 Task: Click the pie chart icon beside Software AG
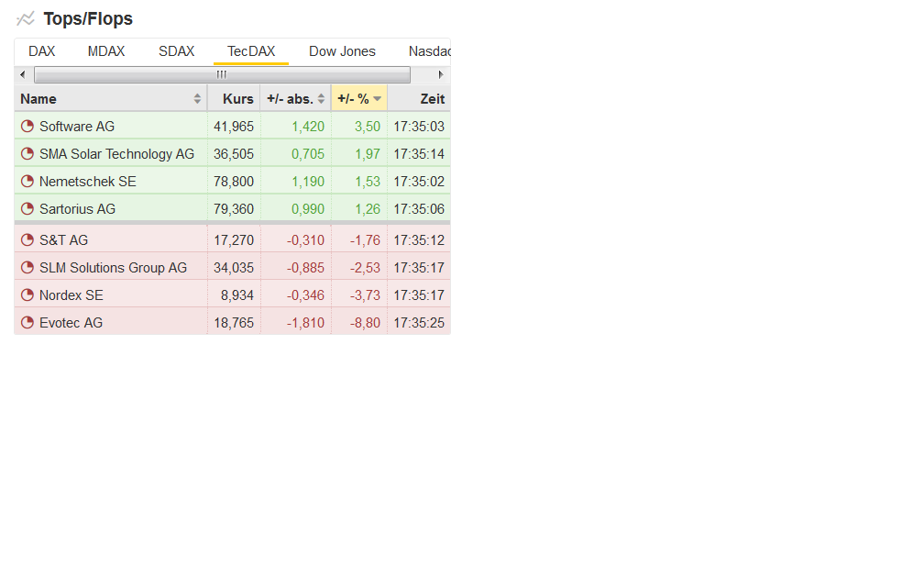[27, 127]
